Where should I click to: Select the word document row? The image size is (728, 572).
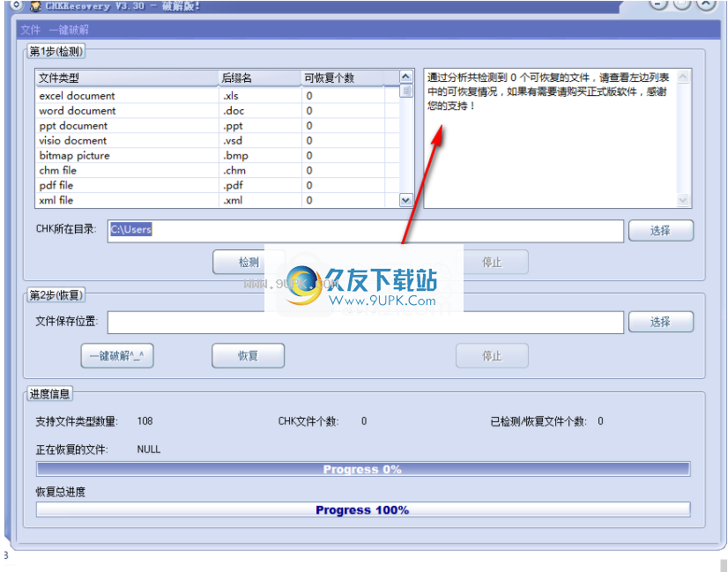click(x=218, y=111)
